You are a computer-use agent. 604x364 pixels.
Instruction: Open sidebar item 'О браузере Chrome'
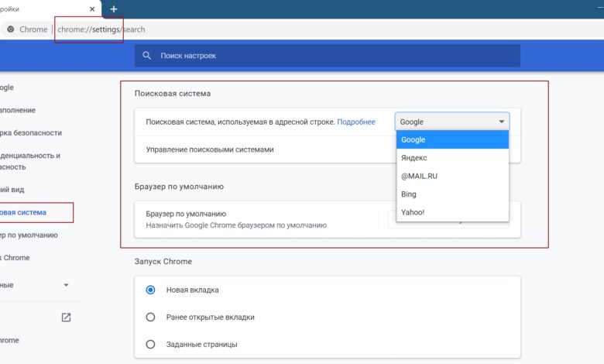point(9,340)
